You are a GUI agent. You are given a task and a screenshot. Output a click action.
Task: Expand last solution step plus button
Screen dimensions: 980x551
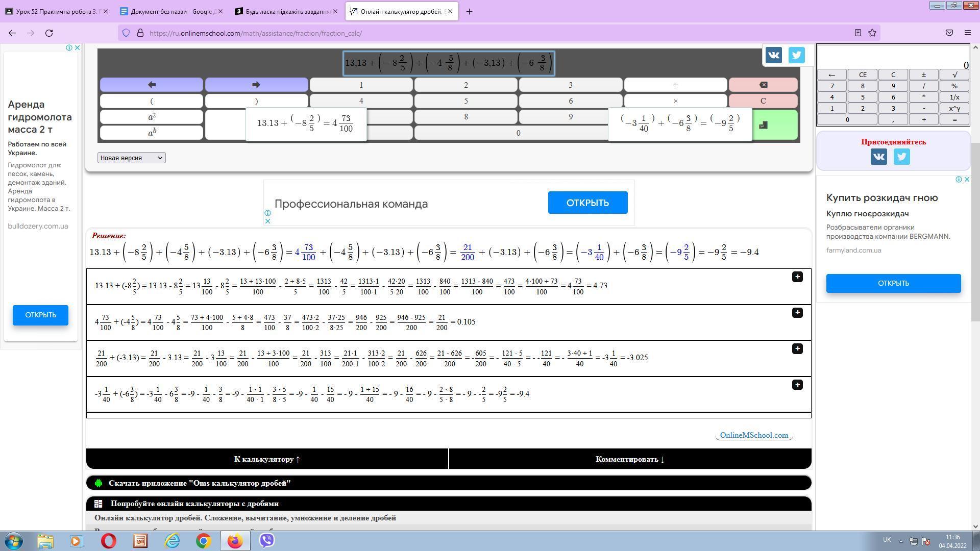coord(797,385)
